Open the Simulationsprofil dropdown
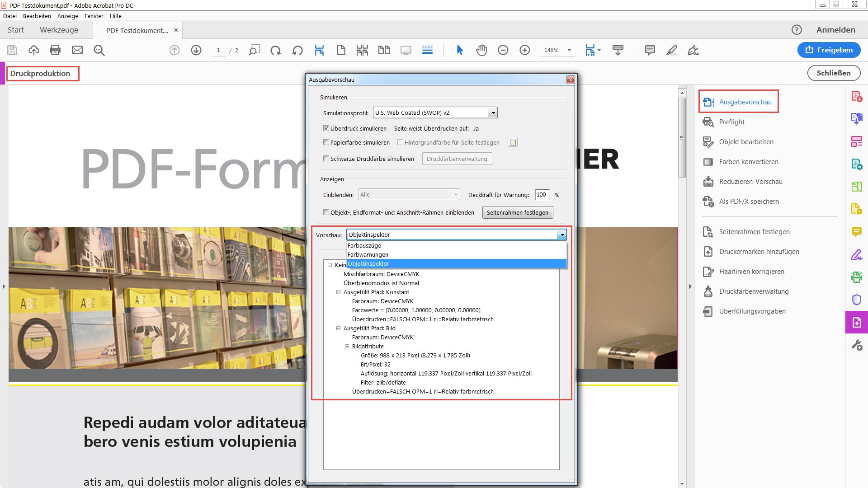Viewport: 868px width, 488px height. point(493,113)
